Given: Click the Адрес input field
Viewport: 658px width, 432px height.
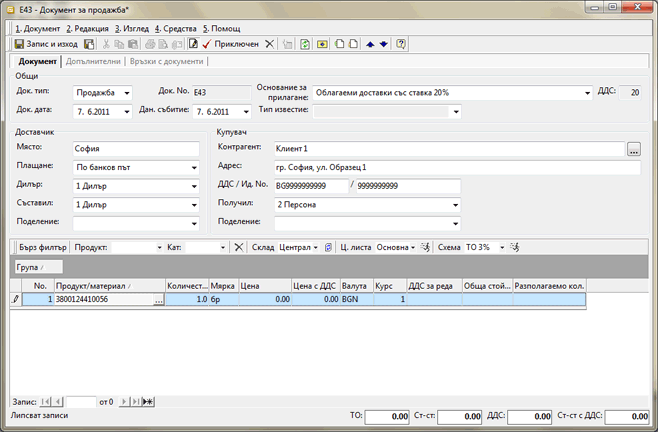Looking at the screenshot, I should coord(457,168).
